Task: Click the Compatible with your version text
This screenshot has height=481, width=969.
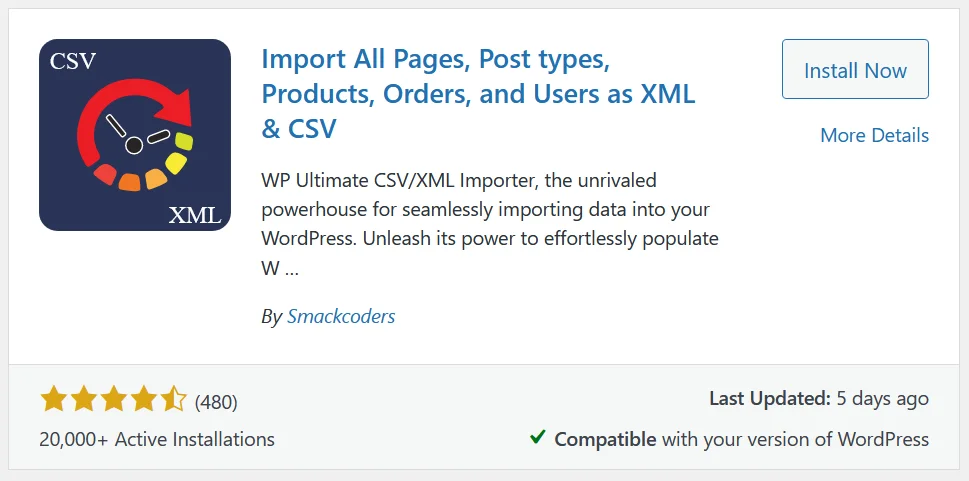Action: tap(741, 439)
